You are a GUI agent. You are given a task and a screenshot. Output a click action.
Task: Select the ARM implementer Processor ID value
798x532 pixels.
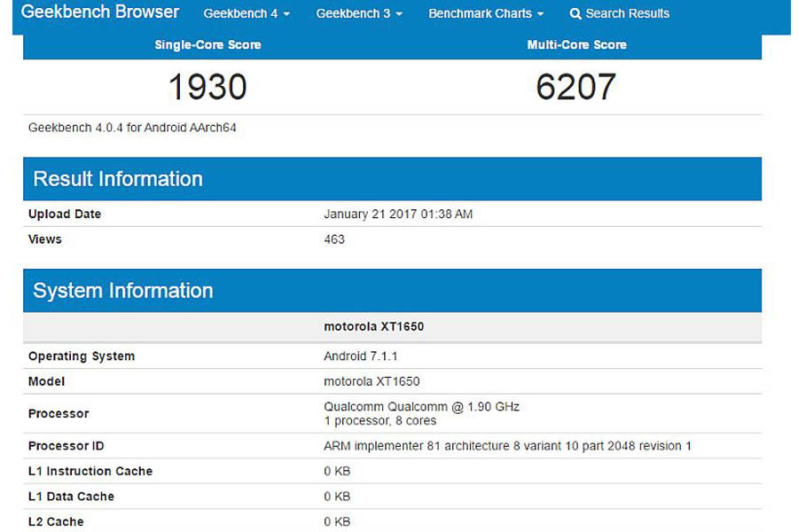click(x=507, y=446)
